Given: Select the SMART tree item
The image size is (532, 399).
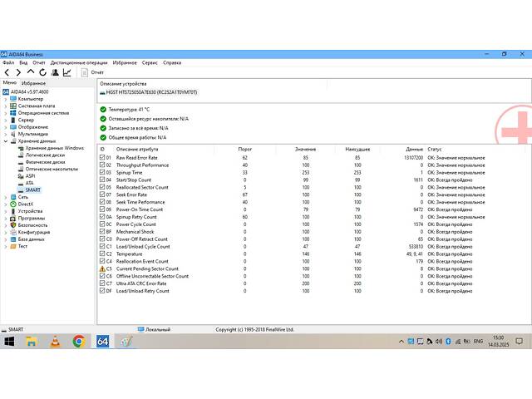Looking at the screenshot, I should click(x=29, y=190).
